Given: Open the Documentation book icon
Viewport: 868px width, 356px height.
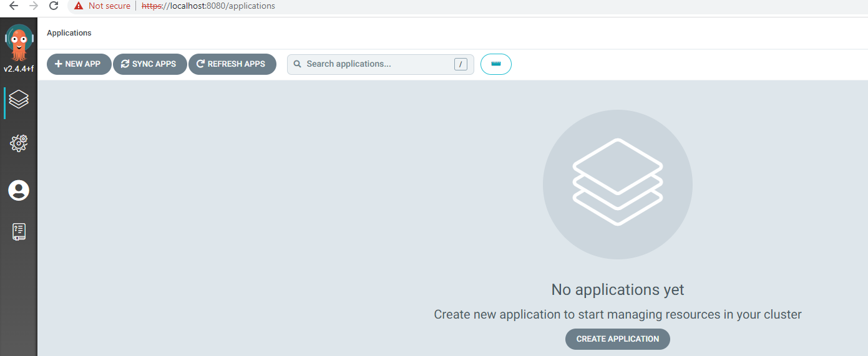Looking at the screenshot, I should (19, 232).
